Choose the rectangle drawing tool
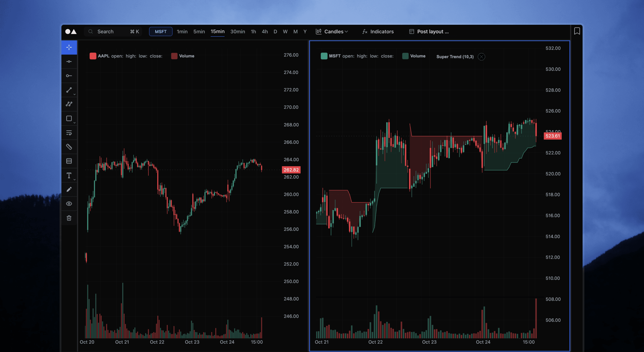This screenshot has width=644, height=352. pyautogui.click(x=69, y=118)
